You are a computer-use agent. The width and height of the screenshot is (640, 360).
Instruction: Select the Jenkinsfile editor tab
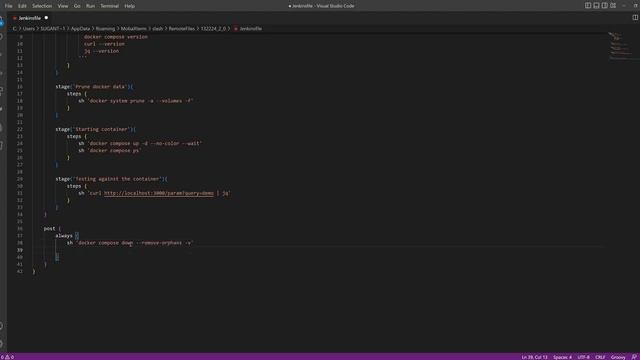[x=30, y=18]
